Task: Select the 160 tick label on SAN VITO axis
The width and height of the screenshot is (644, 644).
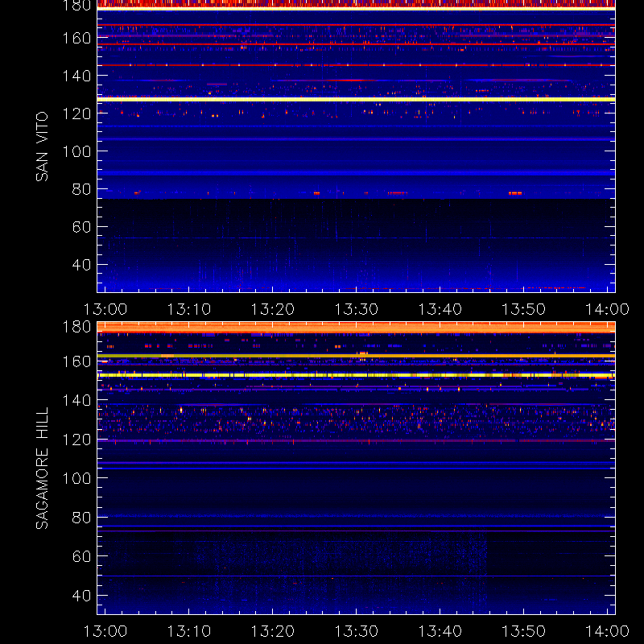Action: [x=76, y=38]
